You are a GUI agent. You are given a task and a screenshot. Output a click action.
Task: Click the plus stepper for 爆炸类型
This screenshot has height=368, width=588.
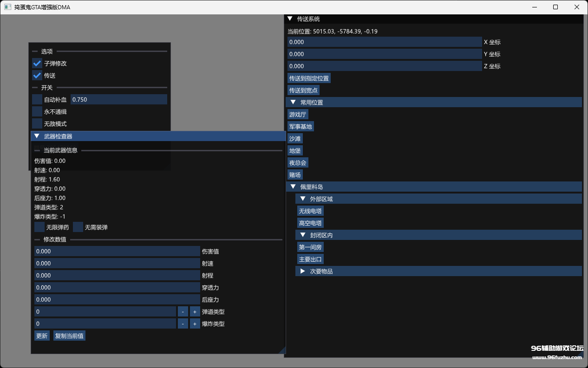tap(195, 324)
